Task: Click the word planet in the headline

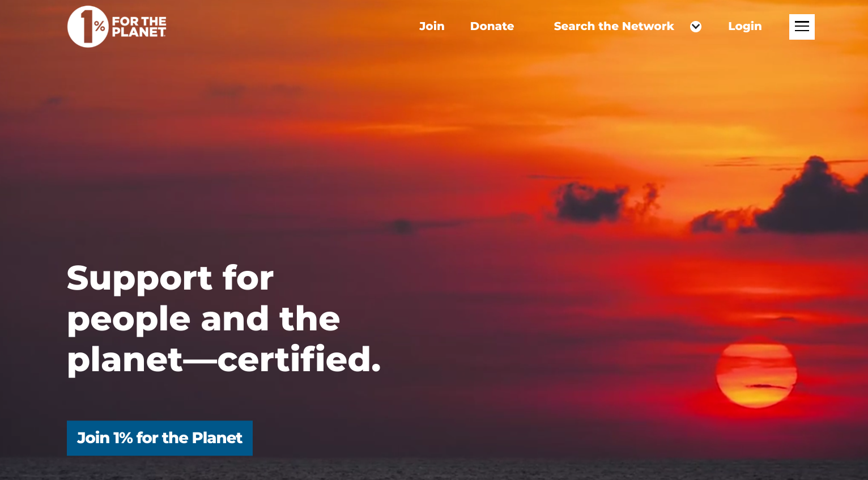Action: point(125,360)
